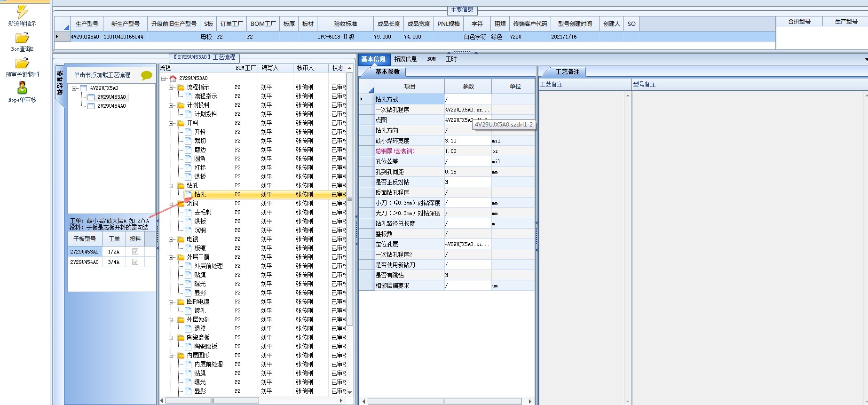
Task: Click document icon of 裁切 step
Action: click(x=188, y=141)
